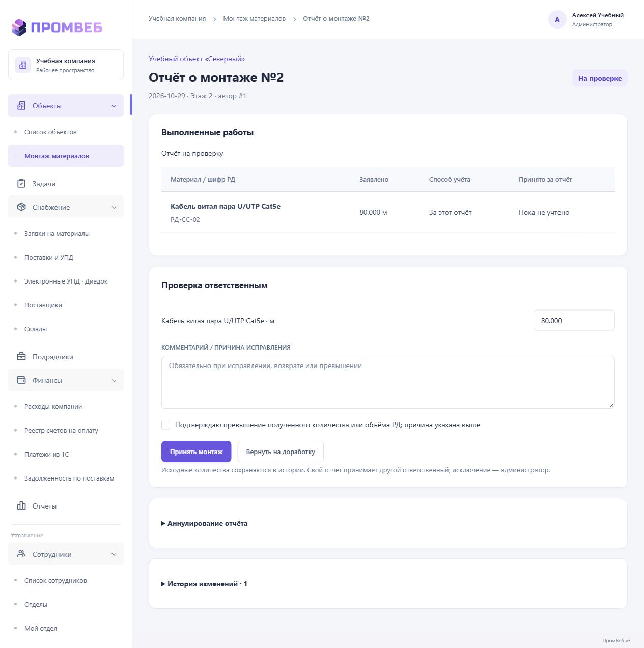Click the Кабель витая пара U/UTP Cat5e row title

click(x=226, y=206)
